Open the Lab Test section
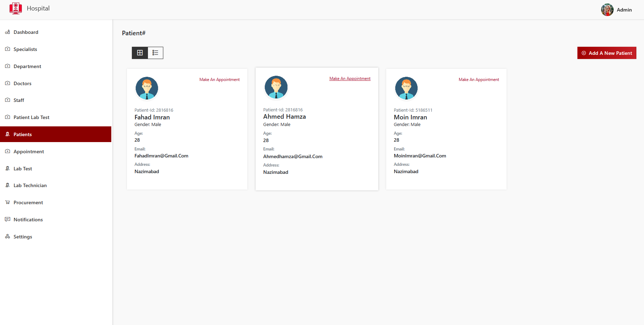 [23, 169]
